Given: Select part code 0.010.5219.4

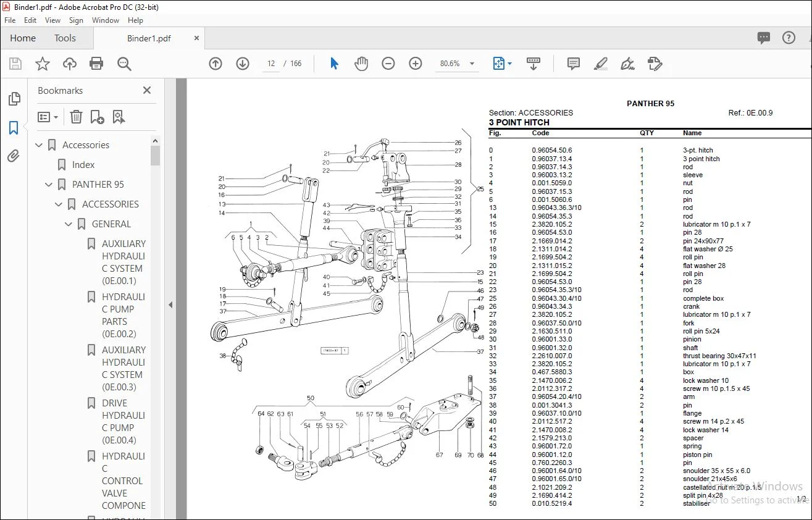Looking at the screenshot, I should point(552,503).
